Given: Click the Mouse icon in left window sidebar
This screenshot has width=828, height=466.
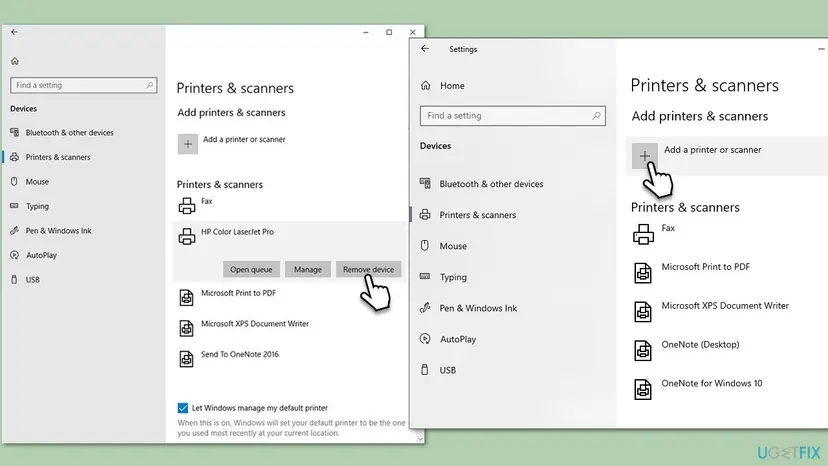Looking at the screenshot, I should [14, 181].
